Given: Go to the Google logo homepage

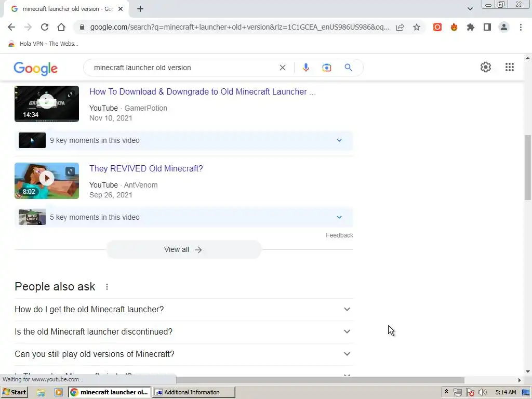Looking at the screenshot, I should (36, 68).
